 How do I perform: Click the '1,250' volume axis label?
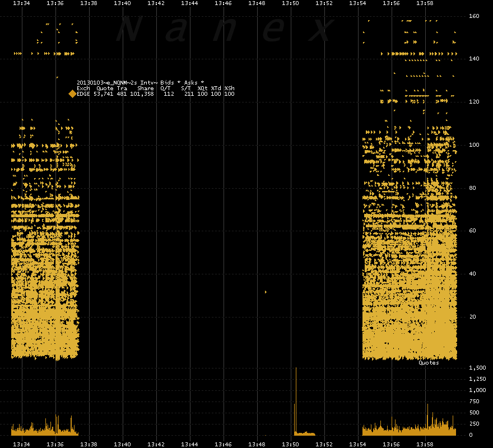point(477,379)
